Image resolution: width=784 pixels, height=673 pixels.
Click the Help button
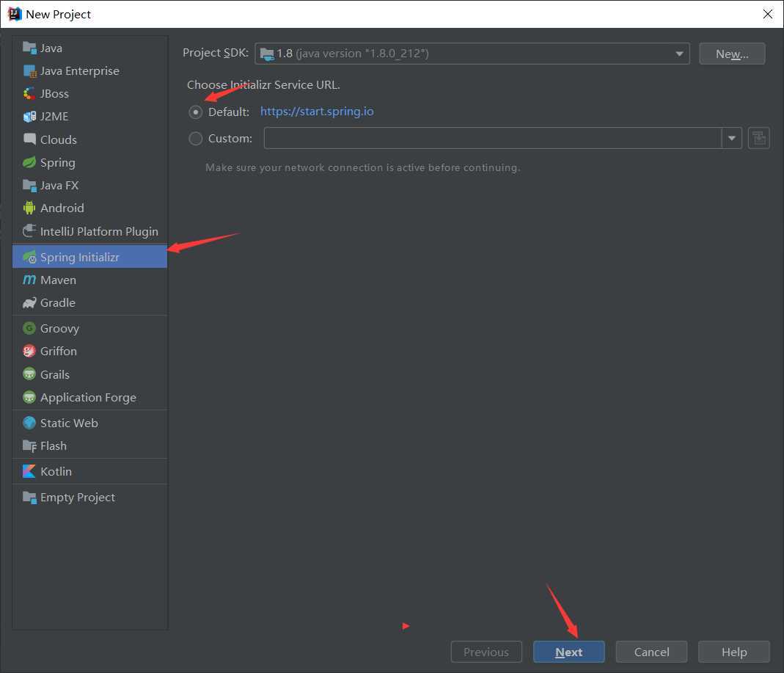[x=734, y=652]
